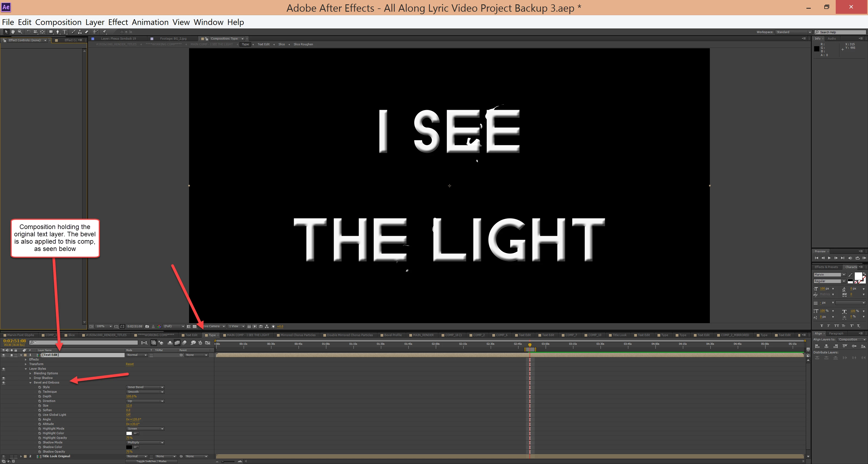
Task: Click the Highlight Color white swatch
Action: point(129,433)
